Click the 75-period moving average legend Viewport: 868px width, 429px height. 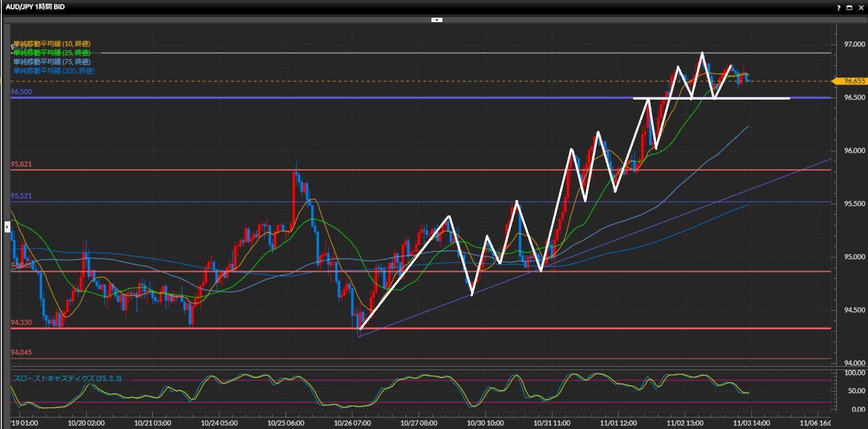click(52, 62)
